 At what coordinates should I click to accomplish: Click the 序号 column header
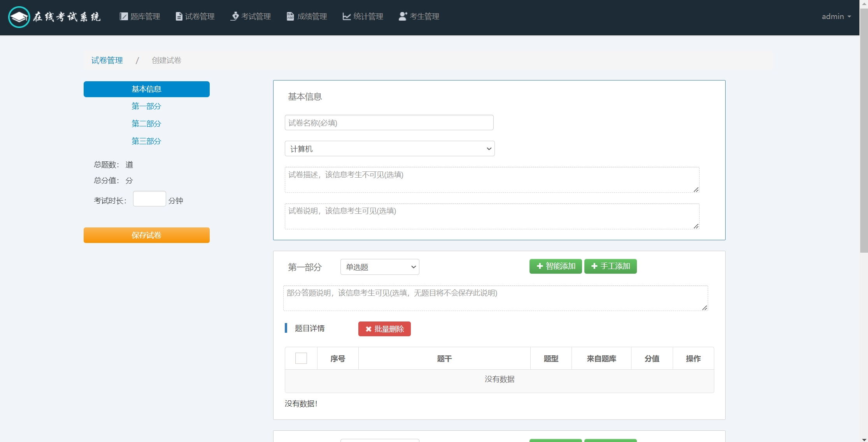tap(338, 358)
